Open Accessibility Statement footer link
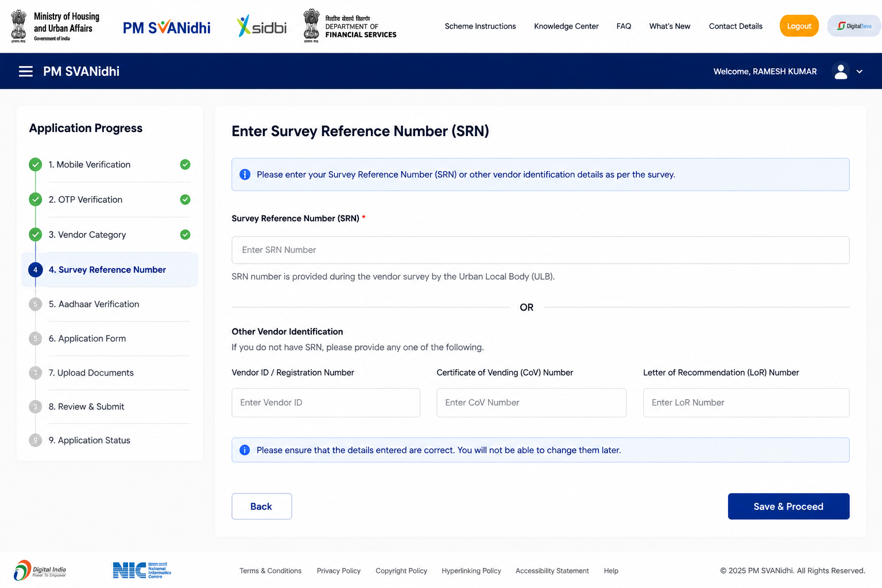 (552, 571)
